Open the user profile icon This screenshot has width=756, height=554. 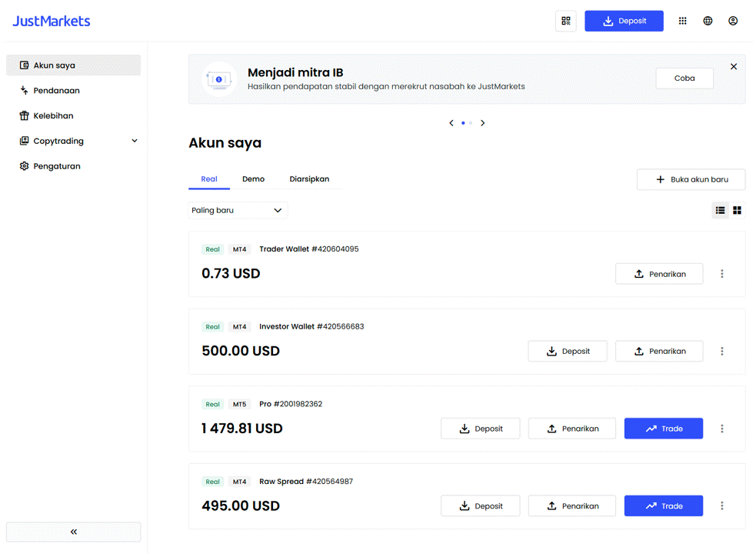pos(732,21)
